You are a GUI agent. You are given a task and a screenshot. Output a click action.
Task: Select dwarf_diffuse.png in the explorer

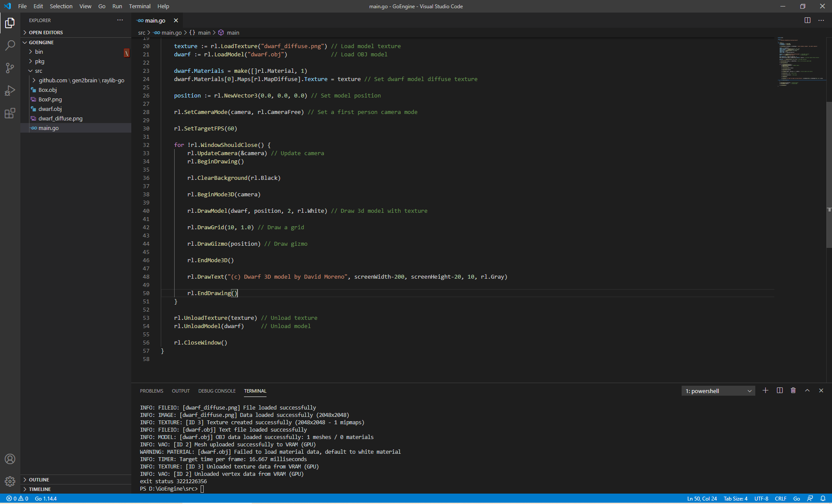tap(60, 118)
